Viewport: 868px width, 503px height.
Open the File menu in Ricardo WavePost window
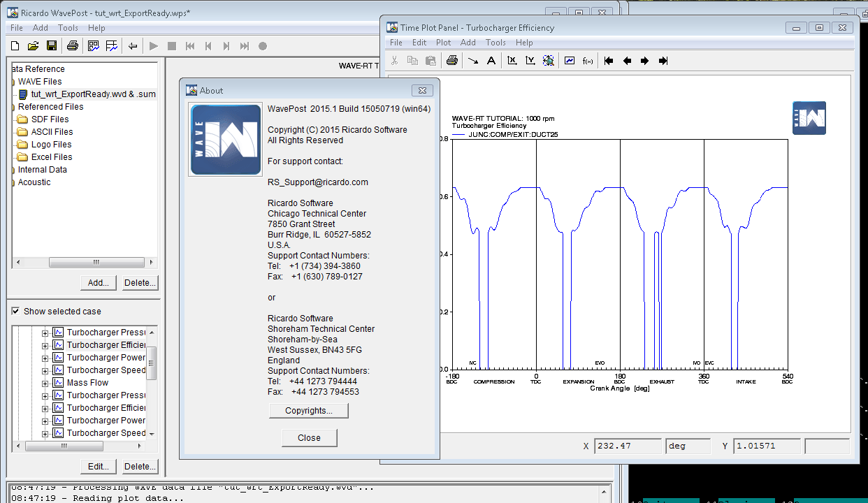[x=17, y=28]
